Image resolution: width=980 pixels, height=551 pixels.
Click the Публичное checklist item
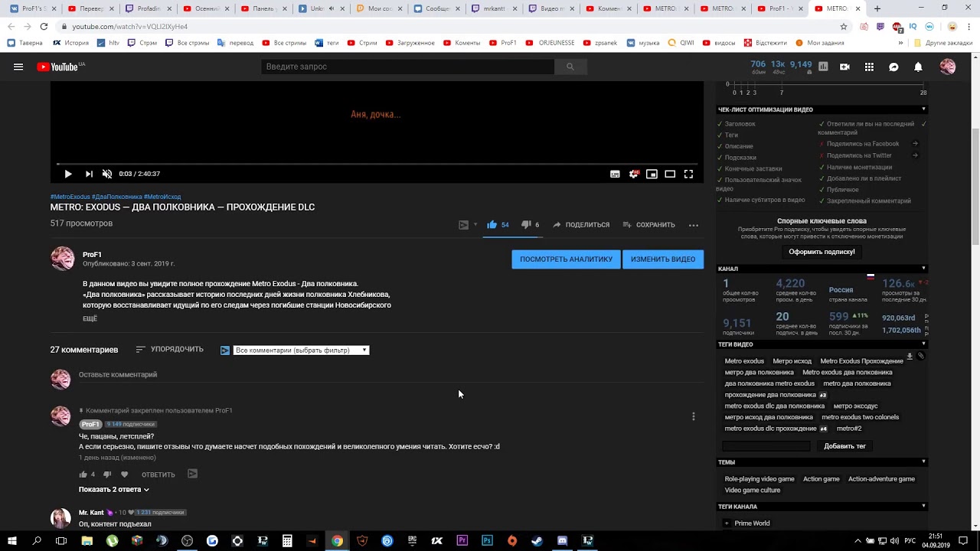[838, 190]
